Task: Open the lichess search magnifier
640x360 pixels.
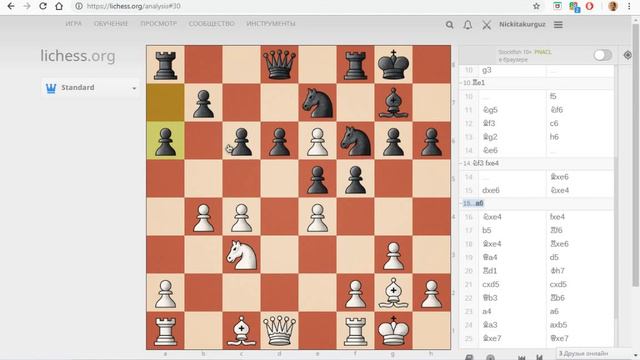Action: click(449, 25)
